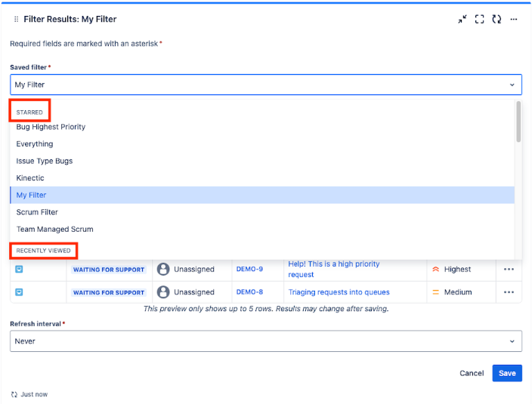Image resolution: width=532 pixels, height=404 pixels.
Task: Click the Unassigned text in DEMO-8 row
Action: (x=194, y=292)
